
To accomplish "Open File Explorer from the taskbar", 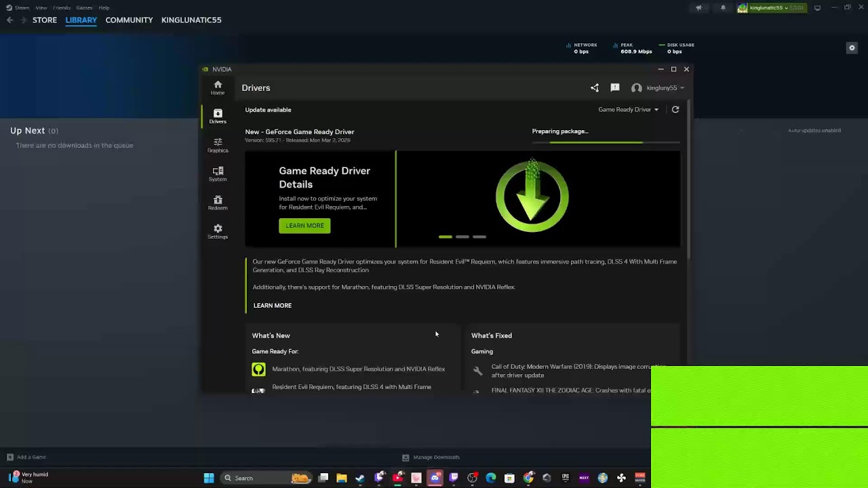I will click(x=342, y=478).
